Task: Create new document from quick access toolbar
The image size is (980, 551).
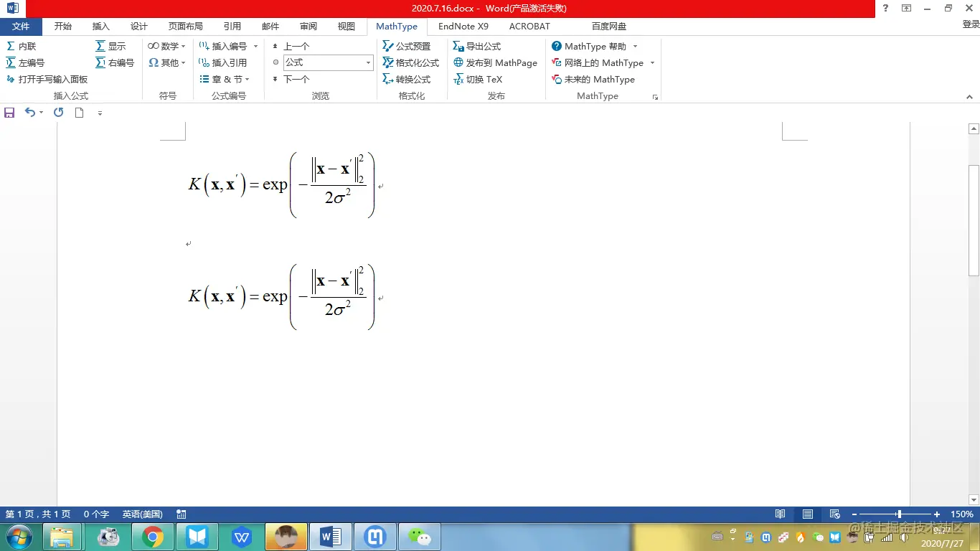Action: [x=80, y=113]
